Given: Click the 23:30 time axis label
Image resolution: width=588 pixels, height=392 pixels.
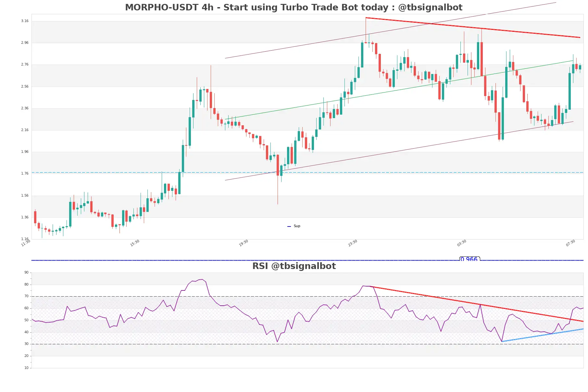Looking at the screenshot, I should tap(353, 243).
